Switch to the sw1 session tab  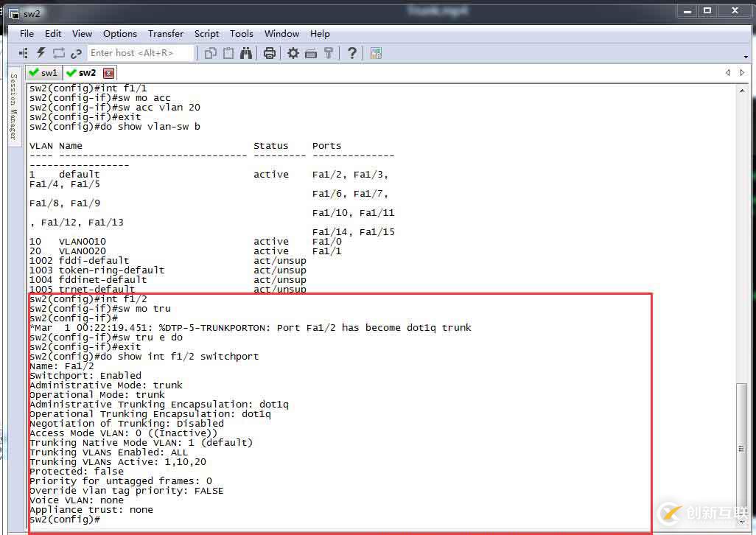click(43, 73)
